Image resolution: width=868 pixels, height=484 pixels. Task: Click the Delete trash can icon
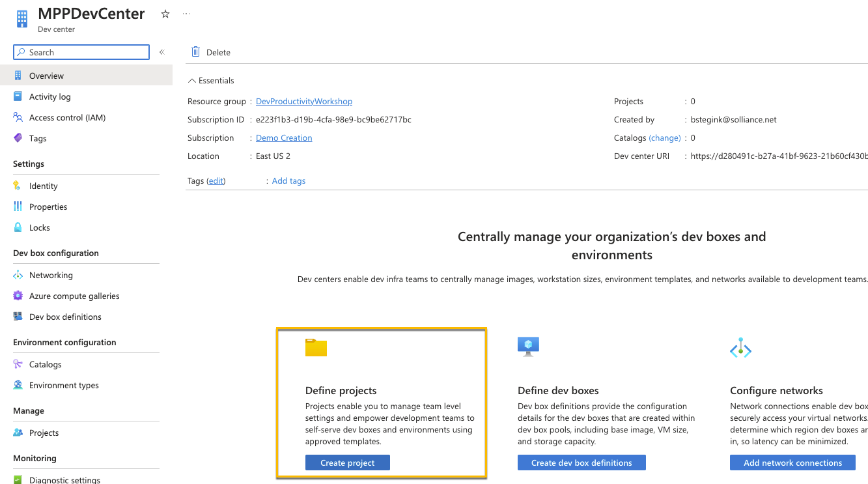pos(195,51)
